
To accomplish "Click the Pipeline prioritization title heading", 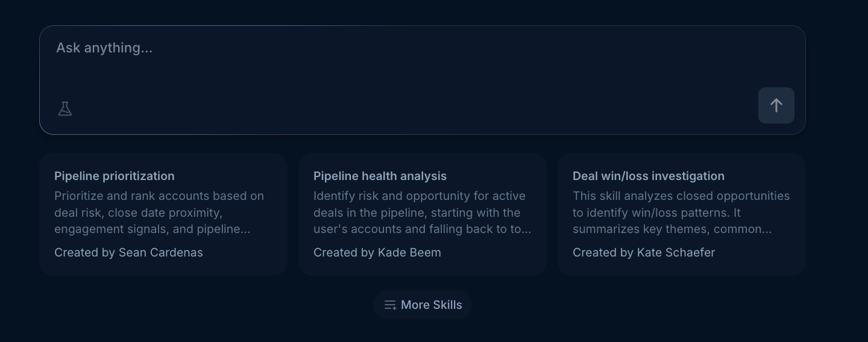I will [114, 176].
